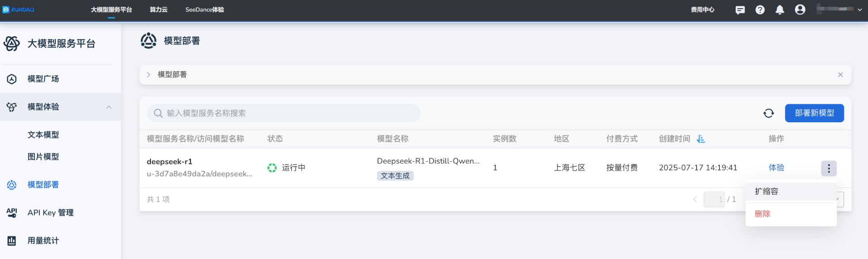Go to the previous page arrow
The image size is (868, 259).
click(695, 199)
